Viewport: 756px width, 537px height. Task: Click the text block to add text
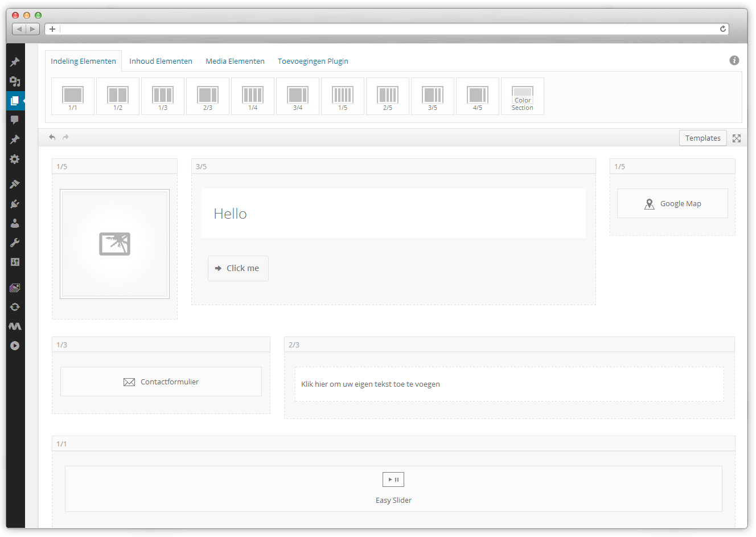[x=509, y=384]
